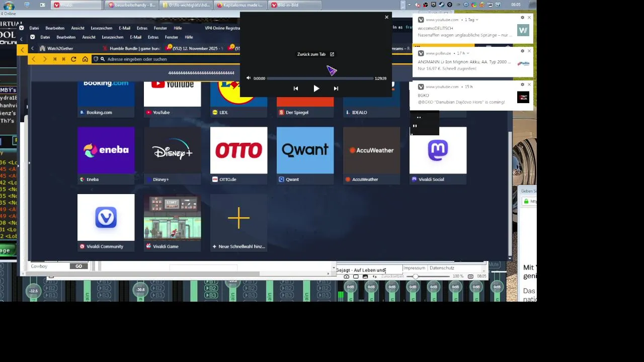Click the picture-in-picture video progress bar
This screenshot has width=644, height=362.
pos(320,78)
